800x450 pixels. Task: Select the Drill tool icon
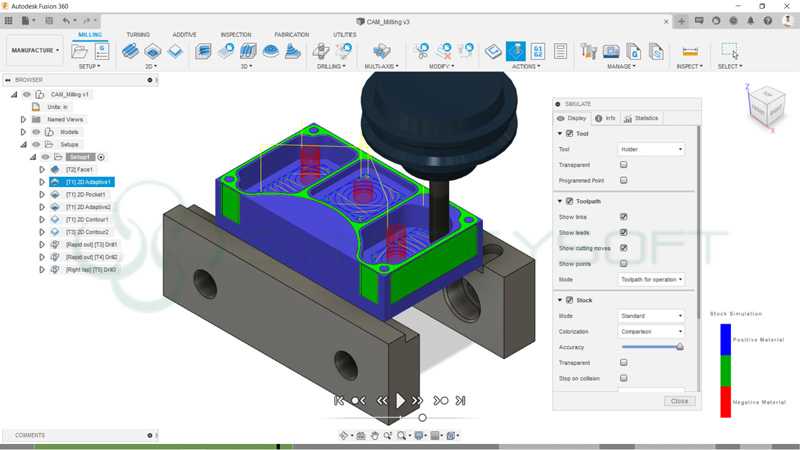(320, 51)
